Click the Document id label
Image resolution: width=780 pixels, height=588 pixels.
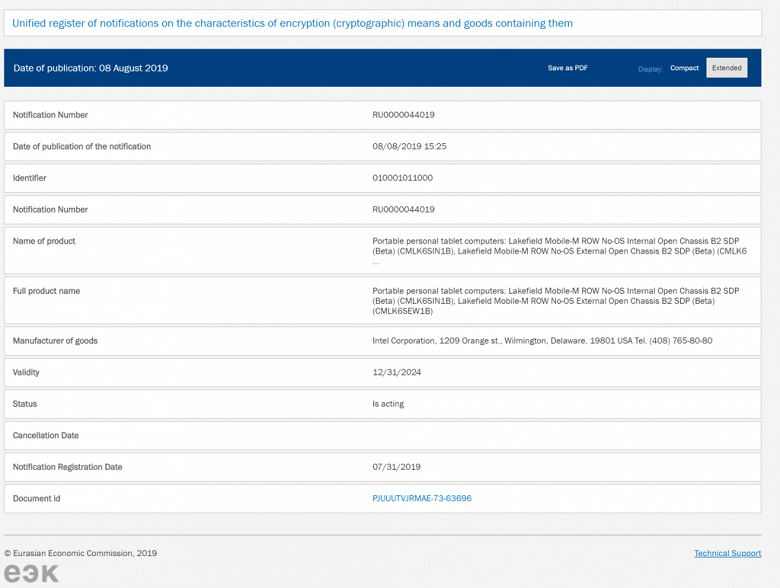pos(36,498)
